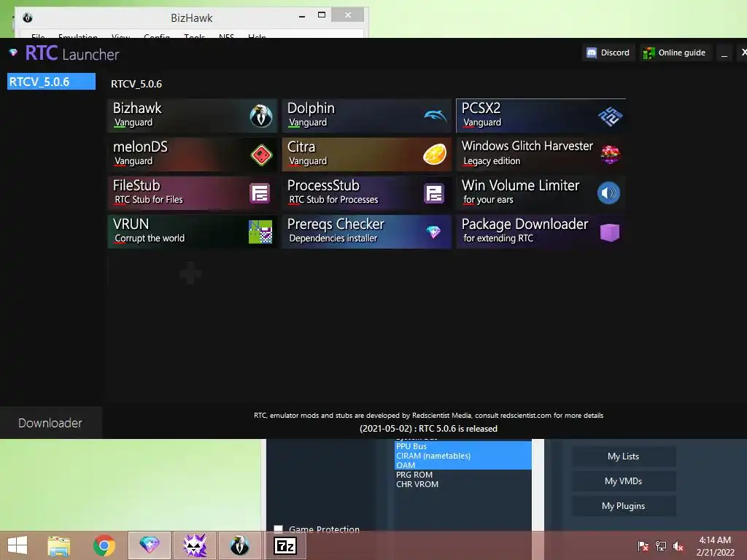Open ProcessStub RTC Stub for Processes

[366, 192]
